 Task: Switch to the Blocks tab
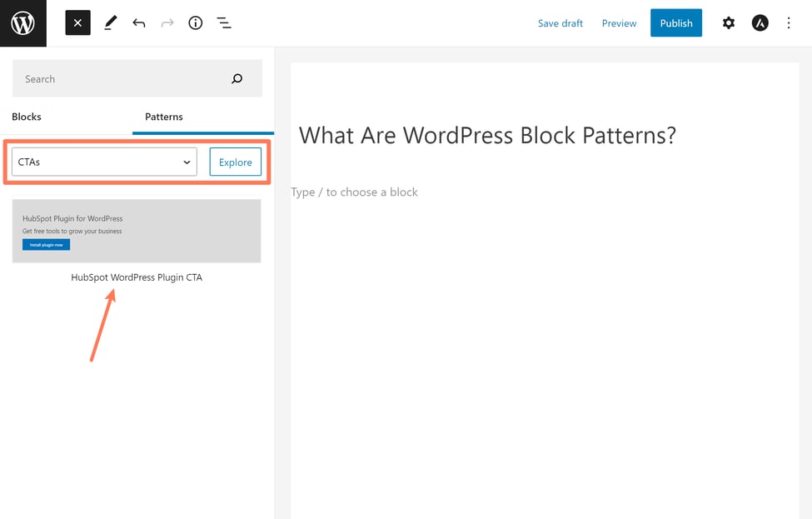pos(27,117)
